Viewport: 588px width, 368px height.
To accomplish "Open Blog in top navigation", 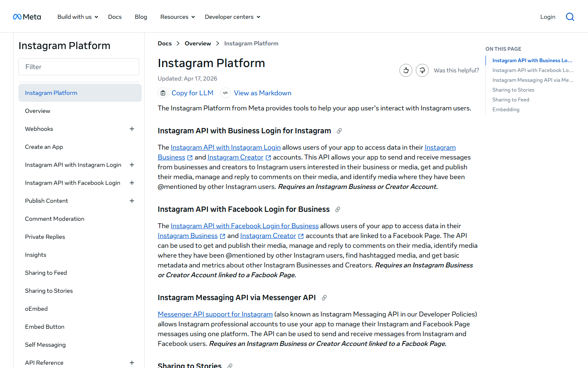I will 141,17.
